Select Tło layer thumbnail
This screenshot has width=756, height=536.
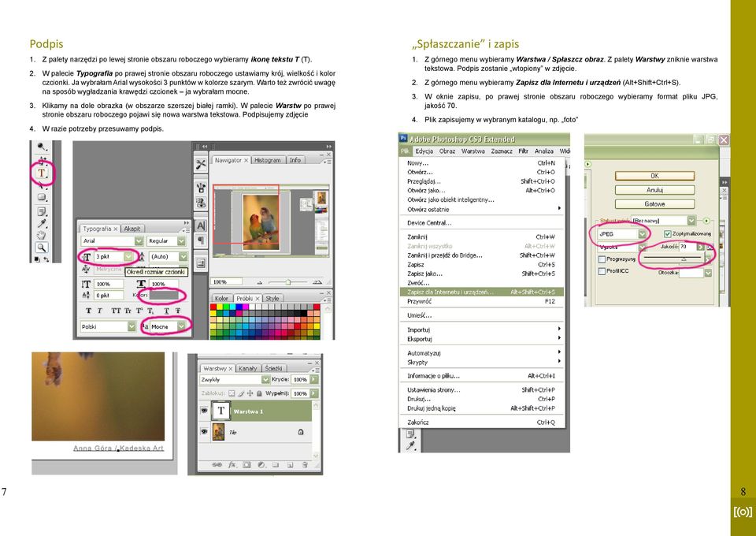218,432
